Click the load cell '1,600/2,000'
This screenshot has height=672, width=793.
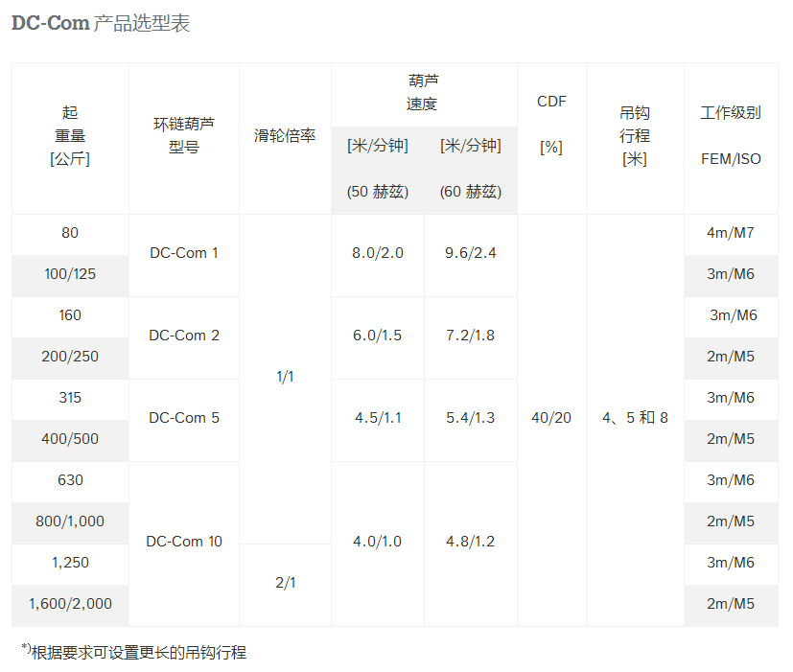(x=70, y=604)
